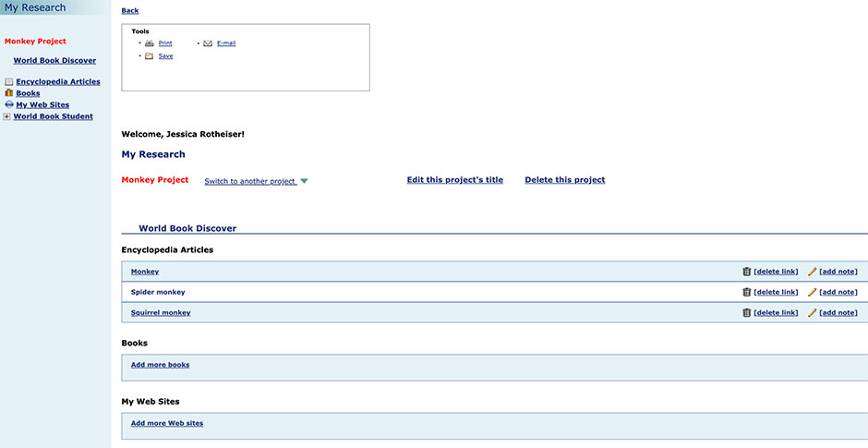Open Switch to another project link

coord(250,181)
